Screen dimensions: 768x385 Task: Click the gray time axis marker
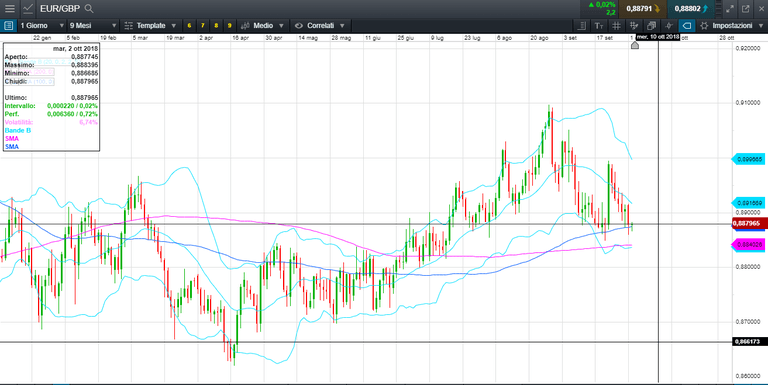635,46
